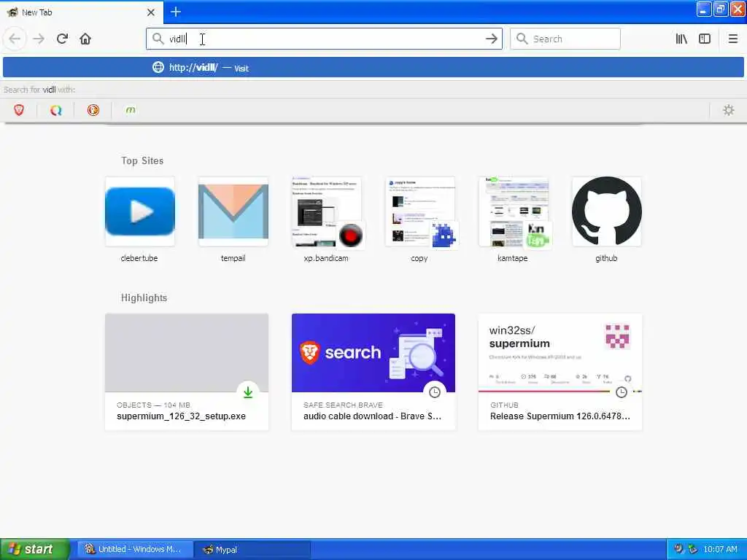Open the github top site tile

[x=606, y=211]
